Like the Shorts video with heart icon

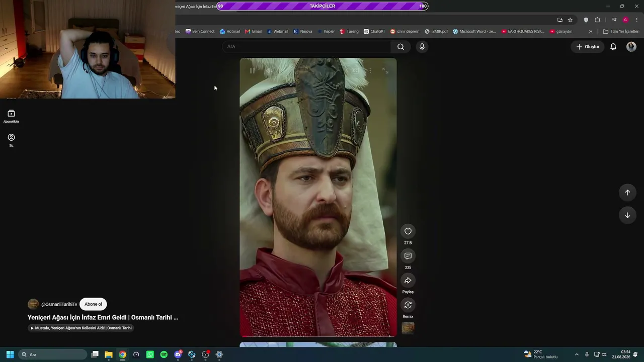(x=408, y=231)
